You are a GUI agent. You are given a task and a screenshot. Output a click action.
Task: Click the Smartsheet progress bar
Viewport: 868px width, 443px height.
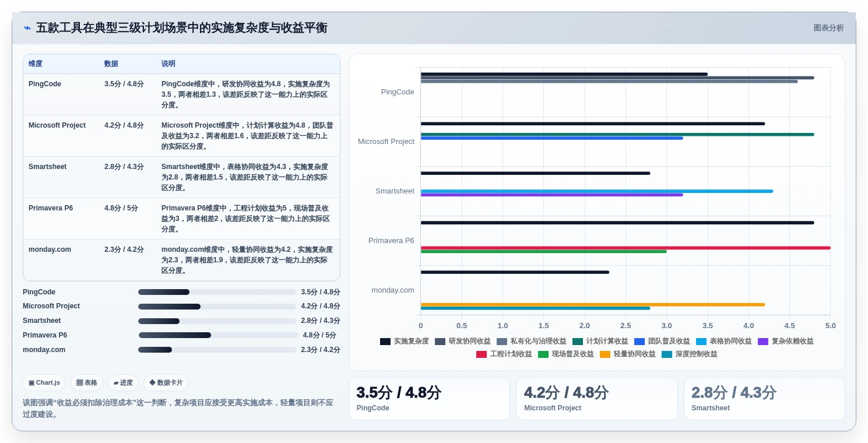tap(217, 321)
